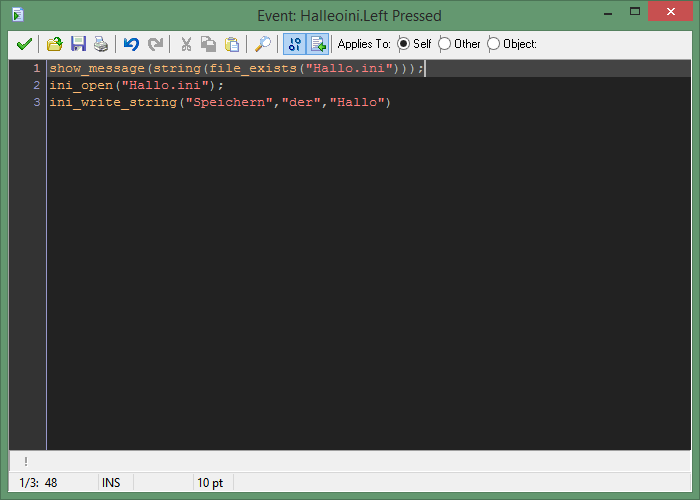
Task: Redo the last undone edit
Action: click(x=155, y=44)
